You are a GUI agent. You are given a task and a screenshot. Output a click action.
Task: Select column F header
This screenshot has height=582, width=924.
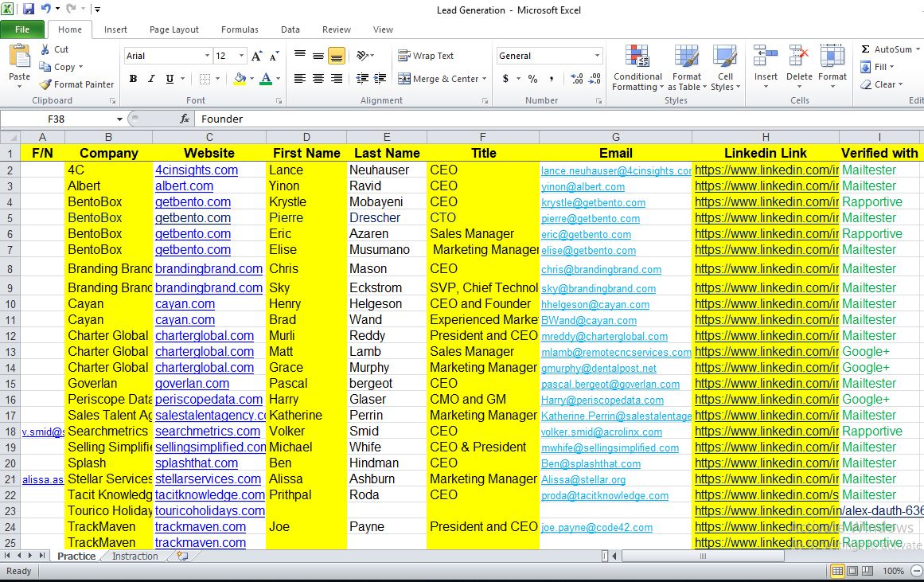coord(482,137)
